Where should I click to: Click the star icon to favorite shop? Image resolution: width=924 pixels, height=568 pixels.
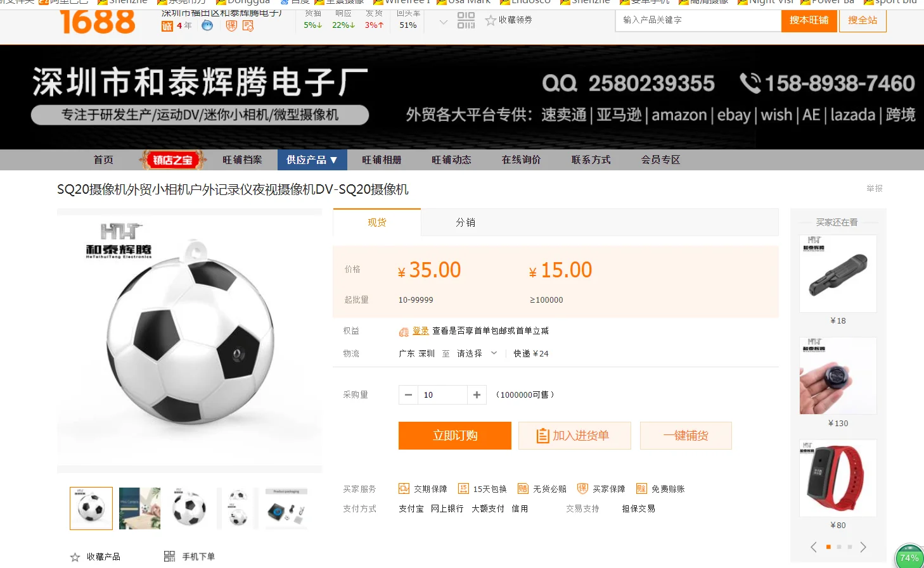pyautogui.click(x=491, y=20)
